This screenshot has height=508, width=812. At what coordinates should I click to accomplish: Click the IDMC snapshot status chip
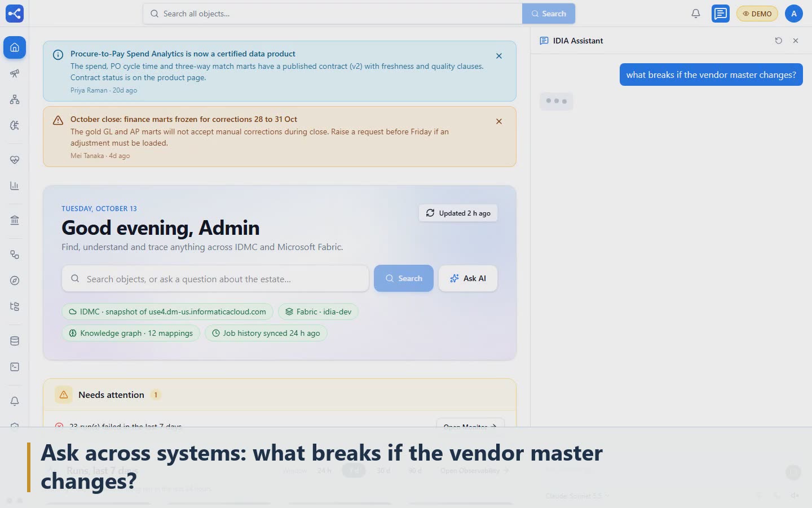[x=167, y=312]
